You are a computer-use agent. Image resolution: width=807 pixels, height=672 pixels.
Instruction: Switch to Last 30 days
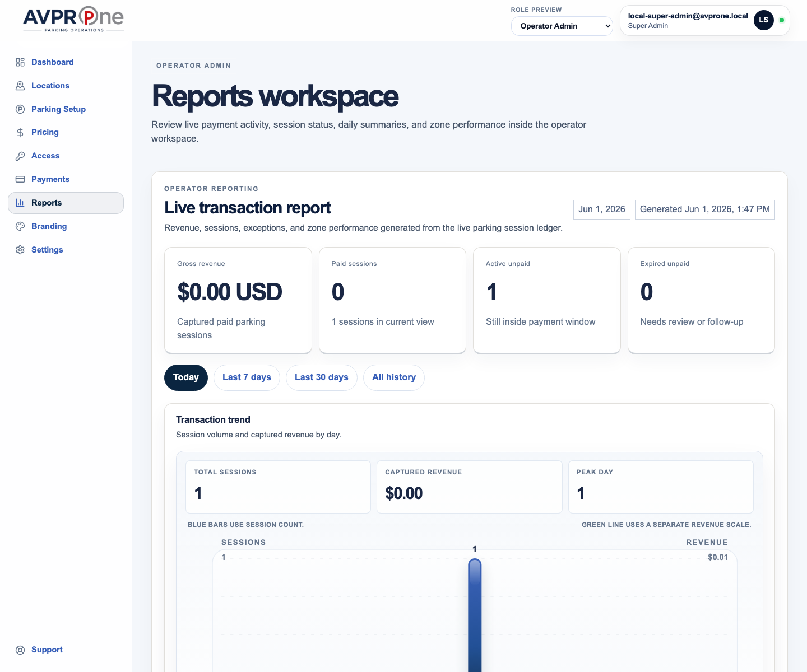[x=322, y=377]
